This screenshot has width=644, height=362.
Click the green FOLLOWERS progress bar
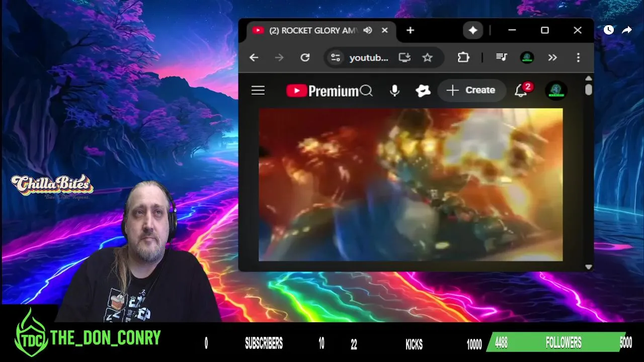(x=556, y=343)
